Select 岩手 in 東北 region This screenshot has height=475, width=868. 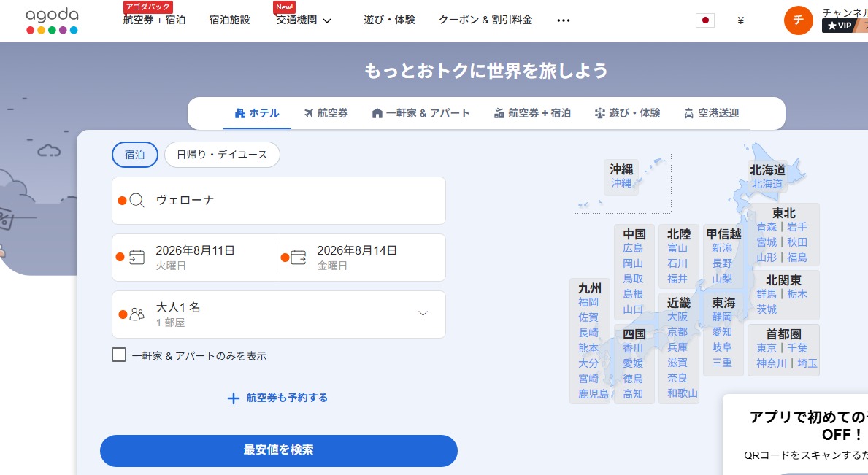point(797,227)
